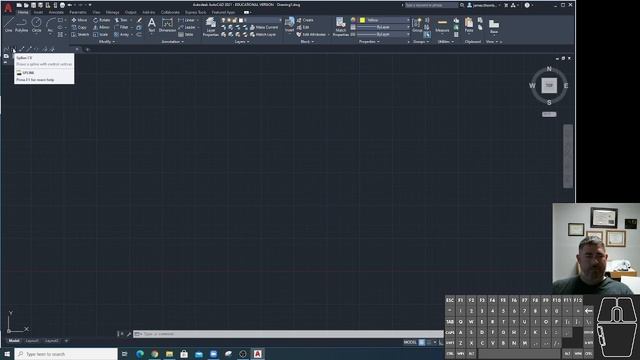Add a new layout tab
The image size is (640, 360).
coord(66,341)
